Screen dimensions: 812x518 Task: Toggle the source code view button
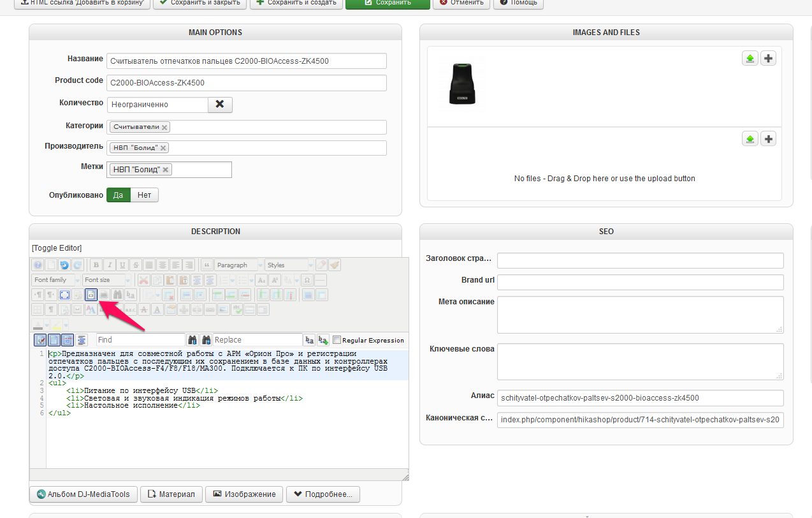click(91, 295)
